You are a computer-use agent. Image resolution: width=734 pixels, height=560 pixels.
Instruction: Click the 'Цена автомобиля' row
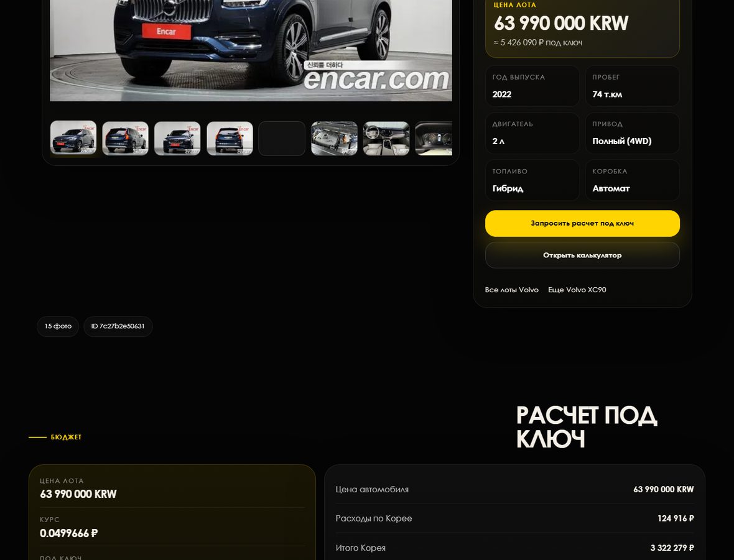[514, 489]
